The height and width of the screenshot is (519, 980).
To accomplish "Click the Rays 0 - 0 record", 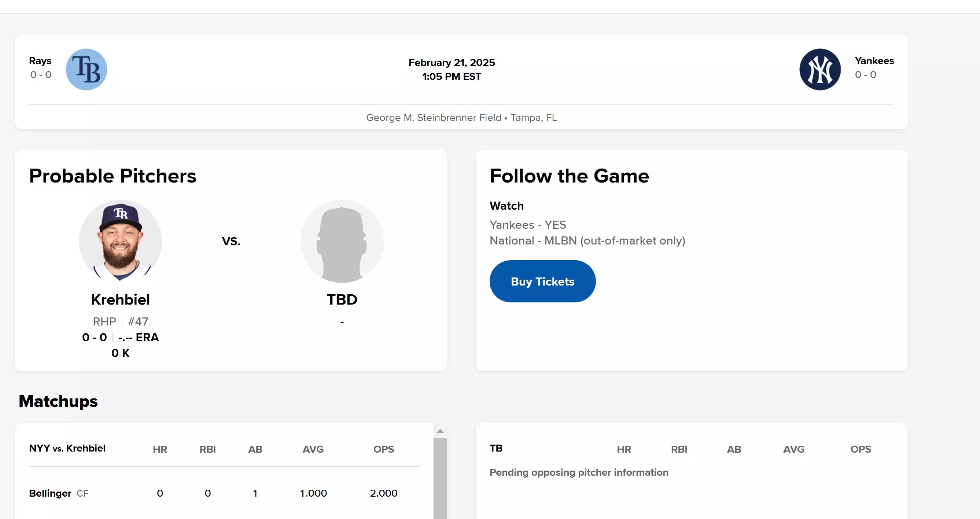I will click(41, 74).
